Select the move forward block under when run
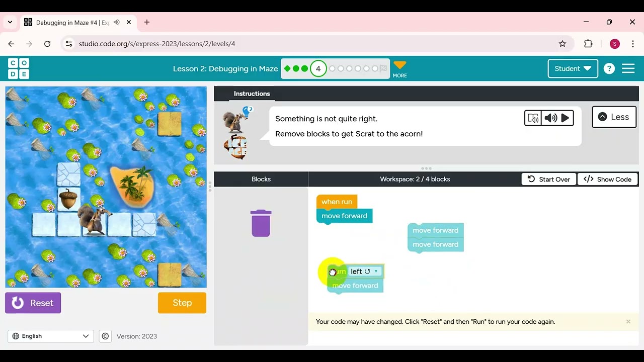 [x=344, y=216]
